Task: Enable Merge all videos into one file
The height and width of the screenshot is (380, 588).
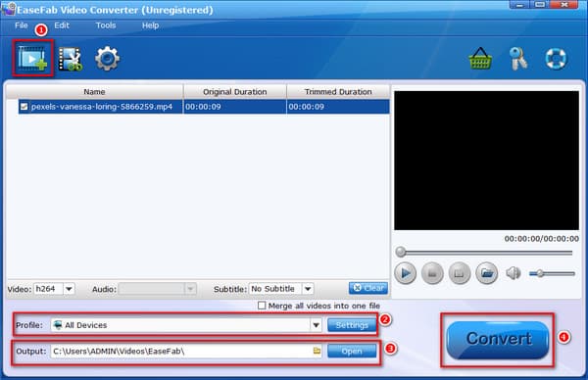Action: 262,306
